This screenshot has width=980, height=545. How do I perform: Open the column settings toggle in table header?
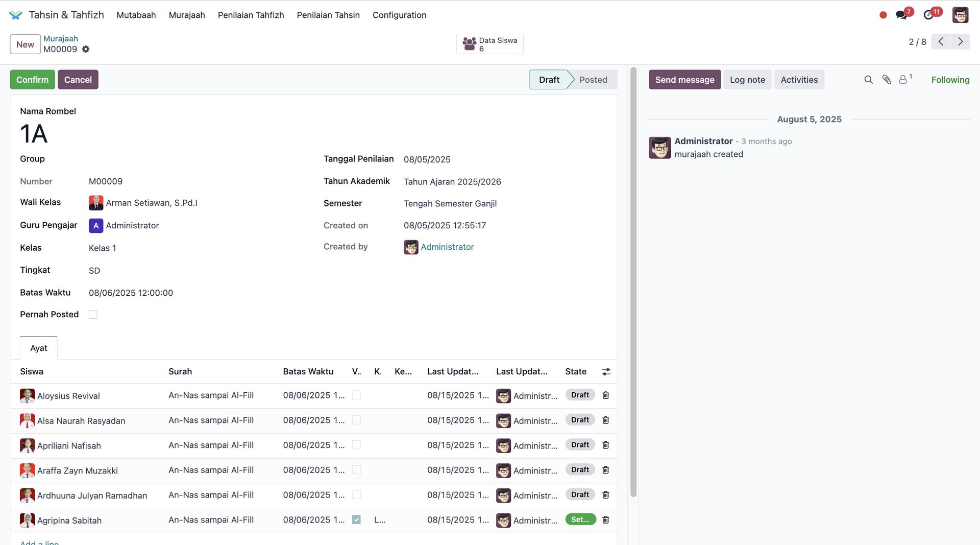click(x=606, y=372)
